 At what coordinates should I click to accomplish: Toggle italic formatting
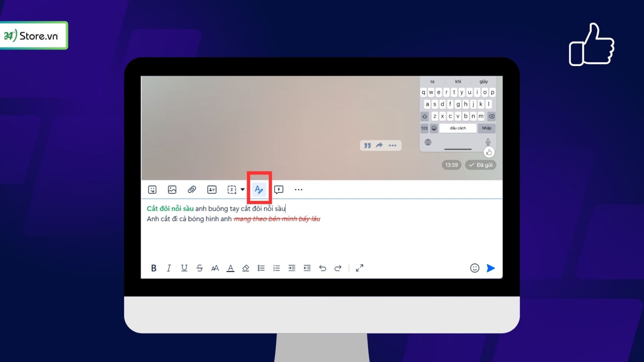[x=169, y=268]
